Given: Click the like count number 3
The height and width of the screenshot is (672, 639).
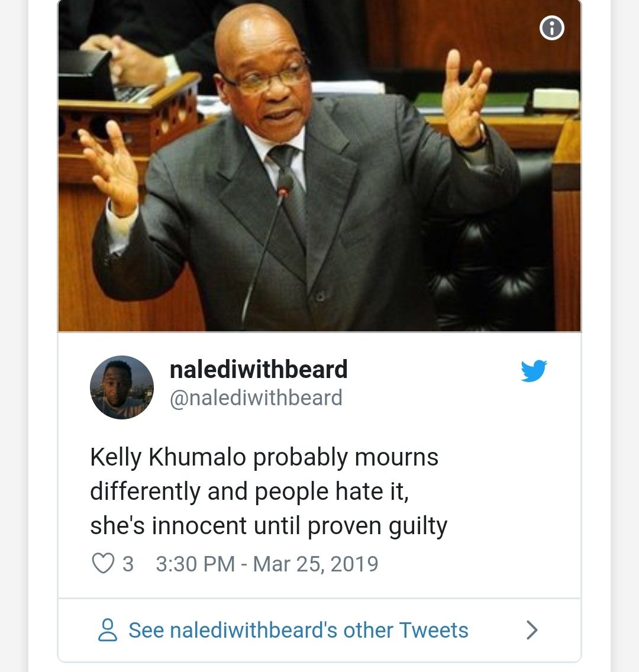Looking at the screenshot, I should pos(128,564).
